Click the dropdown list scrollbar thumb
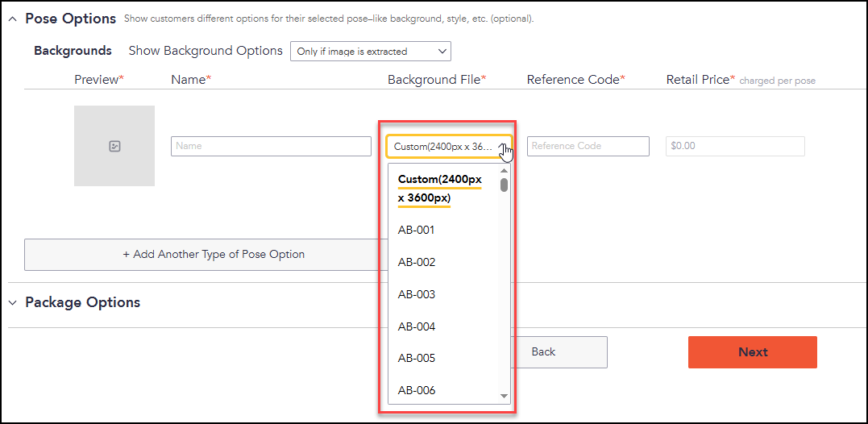Viewport: 868px width, 424px height. [505, 185]
